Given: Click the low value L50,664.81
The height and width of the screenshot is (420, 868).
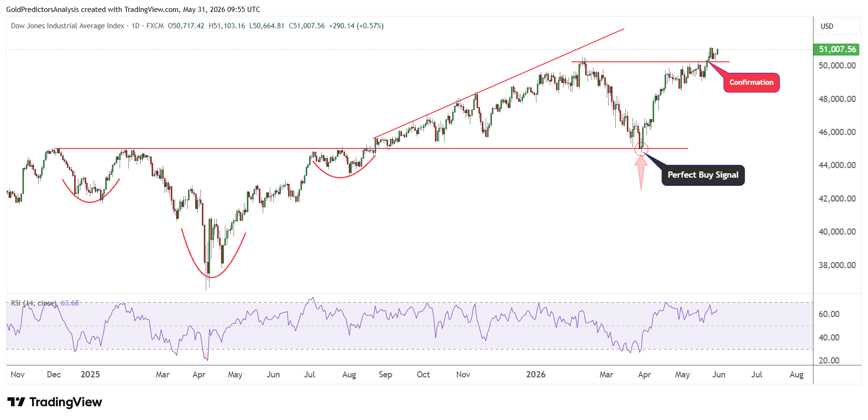Looking at the screenshot, I should [267, 26].
